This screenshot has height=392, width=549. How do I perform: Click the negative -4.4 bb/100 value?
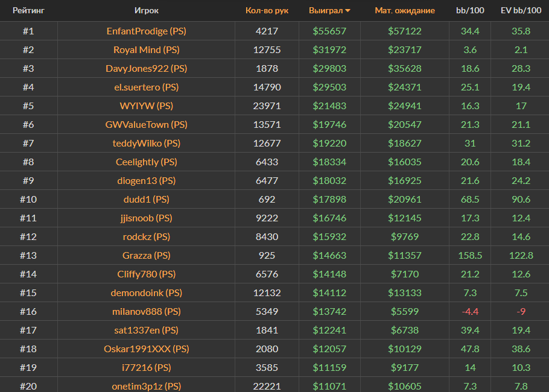(470, 311)
